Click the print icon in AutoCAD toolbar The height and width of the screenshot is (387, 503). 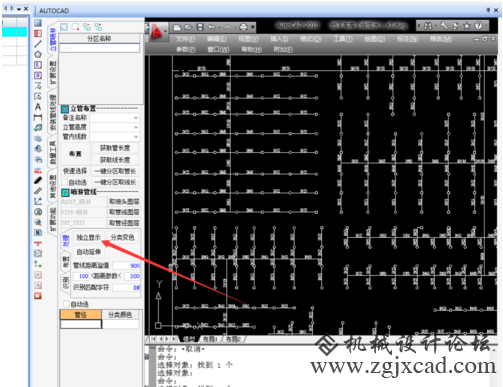tap(244, 27)
